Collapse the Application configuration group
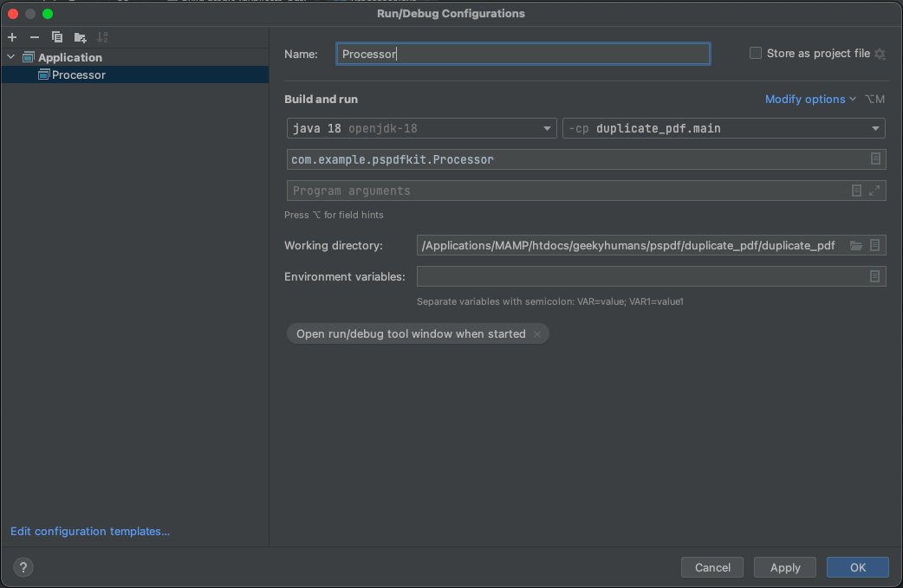The image size is (903, 588). tap(10, 57)
